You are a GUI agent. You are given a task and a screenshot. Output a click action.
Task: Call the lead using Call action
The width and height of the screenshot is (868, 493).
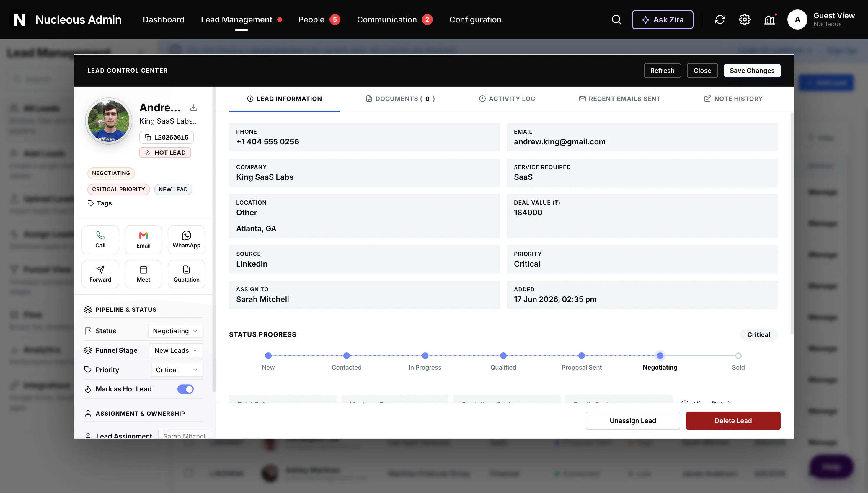click(100, 240)
